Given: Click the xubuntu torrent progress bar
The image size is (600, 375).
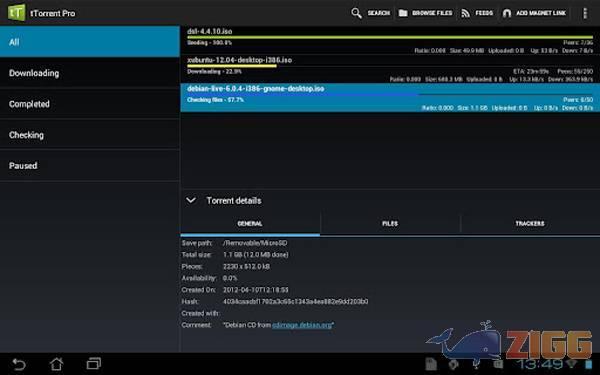Looking at the screenshot, I should coord(390,66).
